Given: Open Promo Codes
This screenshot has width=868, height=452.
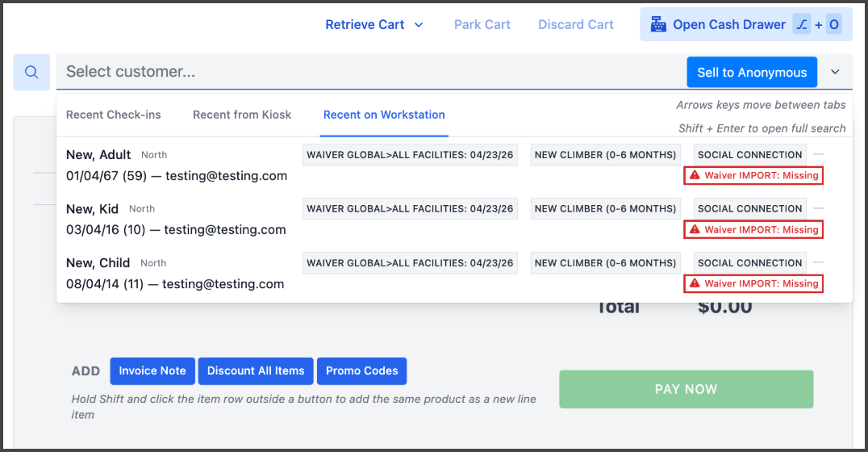Looking at the screenshot, I should point(361,370).
